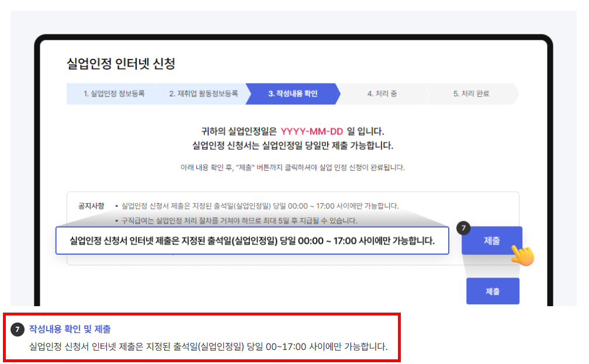This screenshot has width=589, height=364.
Task: Click the numbered badge 7 indicator
Action: tap(463, 228)
